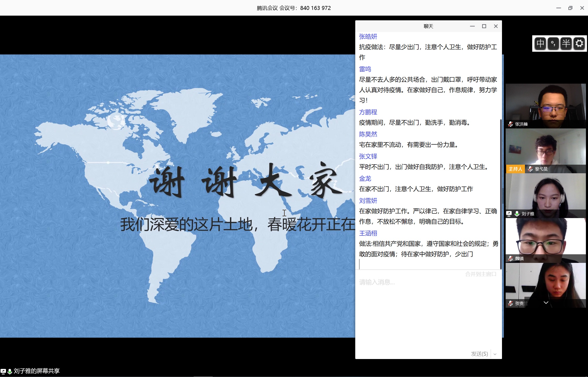The height and width of the screenshot is (377, 588).
Task: Click 刘子雅 active microphone icon
Action: (x=517, y=214)
